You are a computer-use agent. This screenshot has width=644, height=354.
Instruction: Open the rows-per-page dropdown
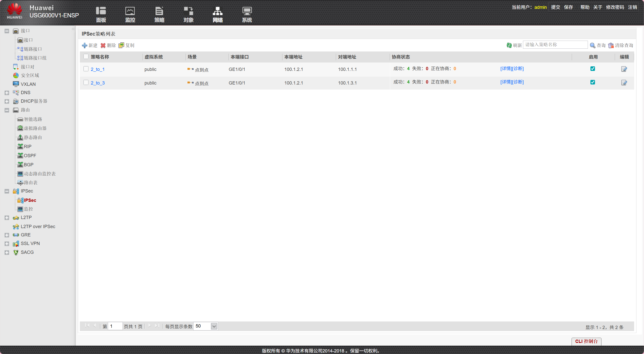(214, 326)
